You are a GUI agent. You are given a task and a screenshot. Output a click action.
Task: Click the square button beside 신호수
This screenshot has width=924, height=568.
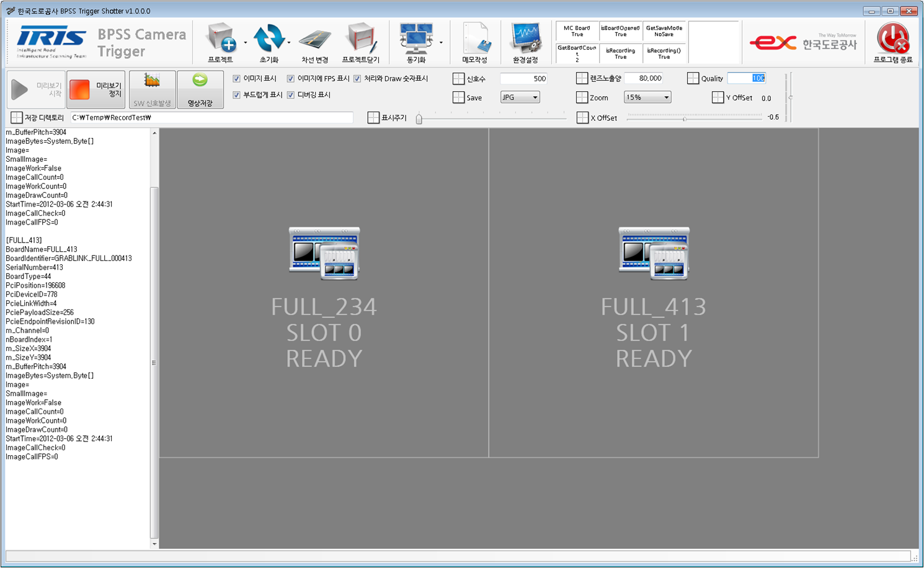(458, 79)
